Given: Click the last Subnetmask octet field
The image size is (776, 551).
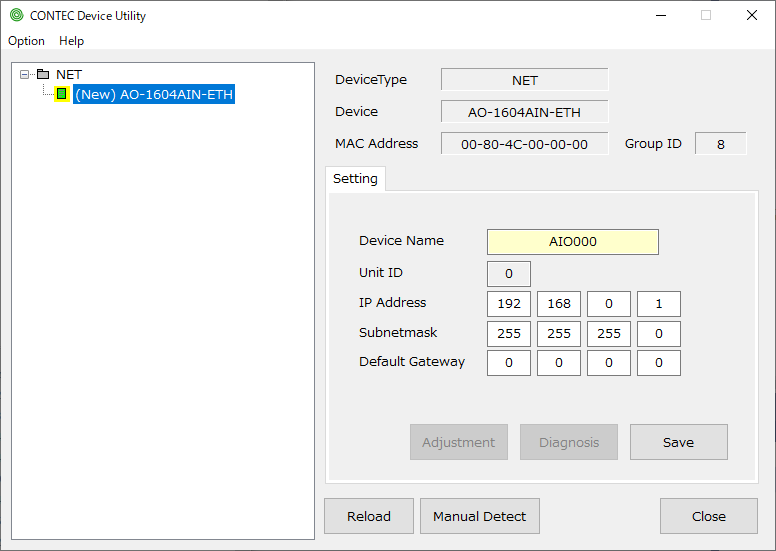Looking at the screenshot, I should [x=658, y=334].
